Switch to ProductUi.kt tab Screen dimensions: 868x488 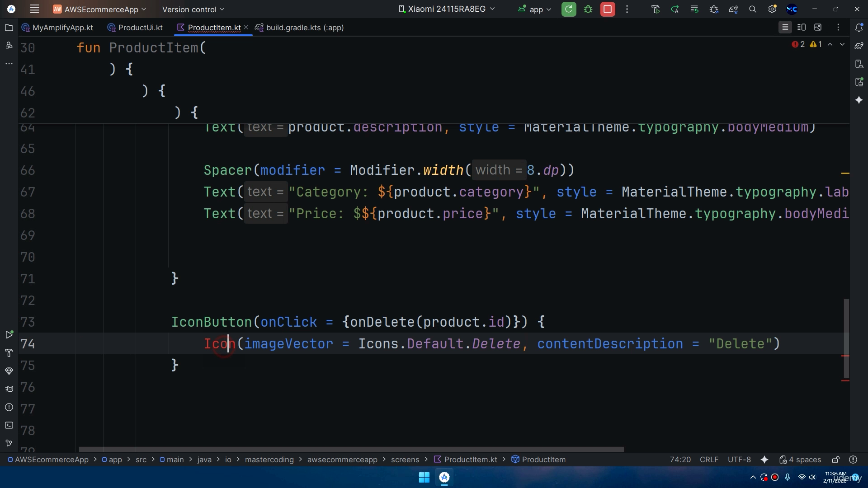[135, 28]
